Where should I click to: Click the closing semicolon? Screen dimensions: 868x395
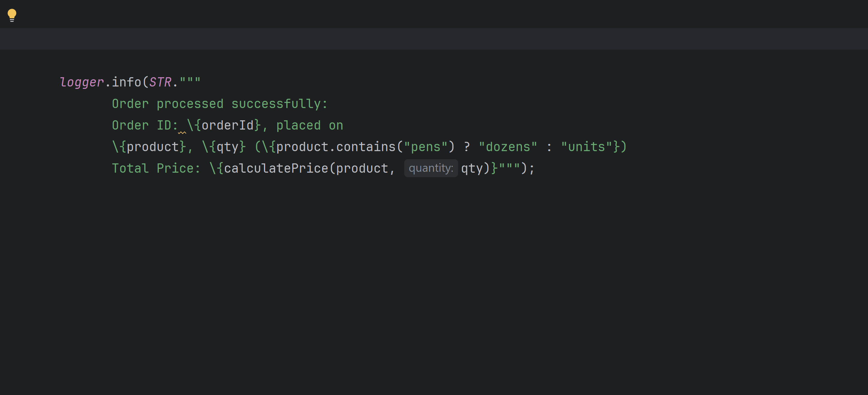pos(531,168)
